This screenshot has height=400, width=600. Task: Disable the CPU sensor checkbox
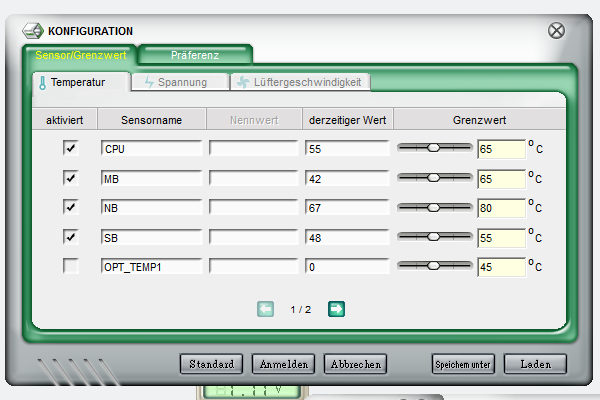click(71, 148)
